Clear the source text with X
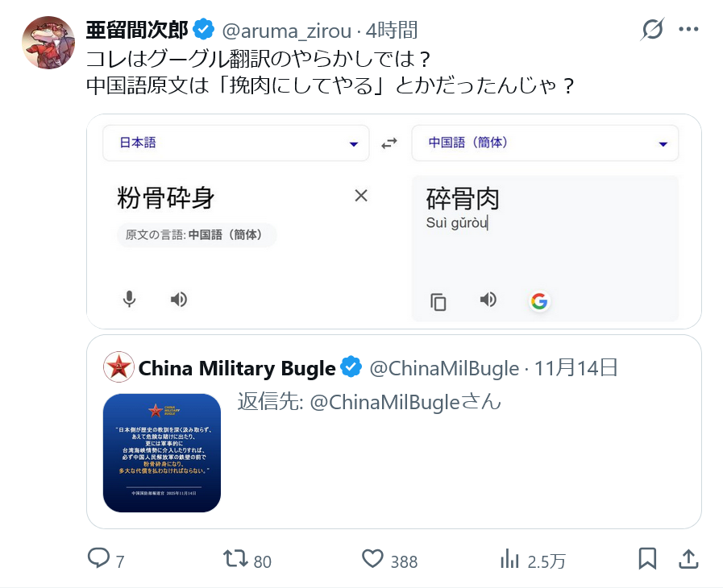 (x=361, y=196)
